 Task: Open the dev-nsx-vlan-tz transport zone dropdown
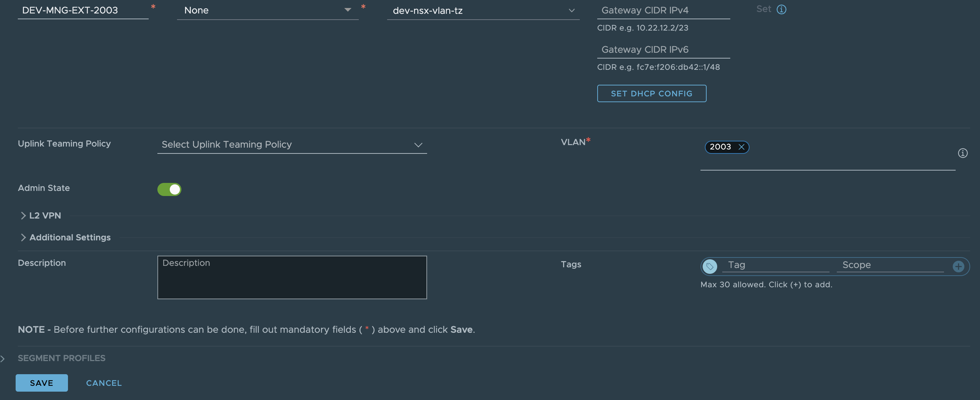tap(483, 11)
